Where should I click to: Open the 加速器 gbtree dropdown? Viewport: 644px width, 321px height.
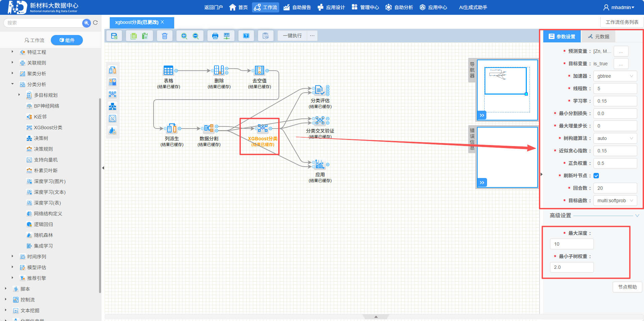pyautogui.click(x=615, y=76)
